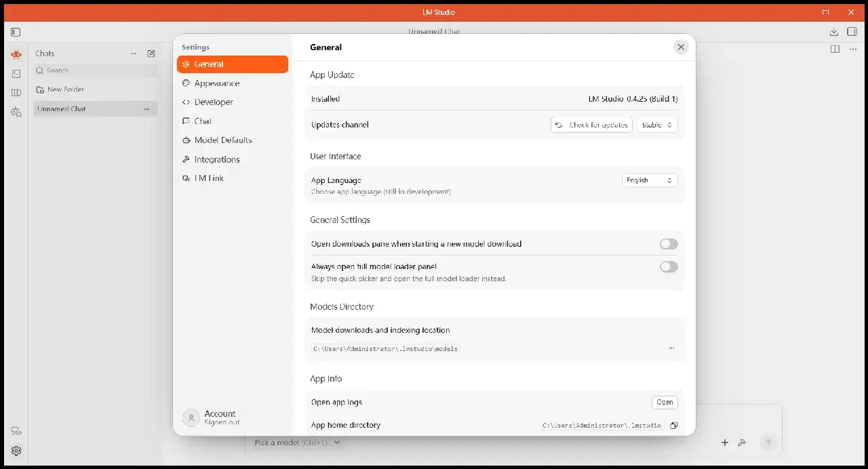Image resolution: width=868 pixels, height=469 pixels.
Task: Open the Stable updates channel dropdown
Action: pyautogui.click(x=657, y=125)
